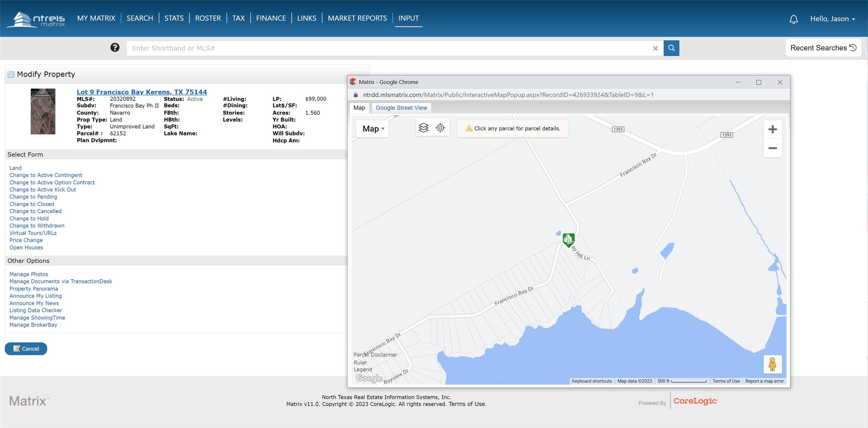The image size is (868, 428).
Task: Click the Cancel button
Action: click(26, 349)
